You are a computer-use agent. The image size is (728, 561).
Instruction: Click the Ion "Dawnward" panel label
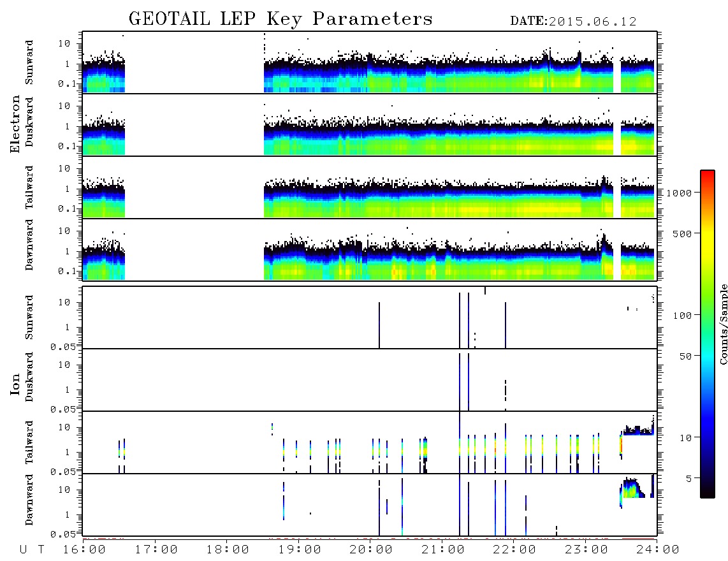point(29,500)
